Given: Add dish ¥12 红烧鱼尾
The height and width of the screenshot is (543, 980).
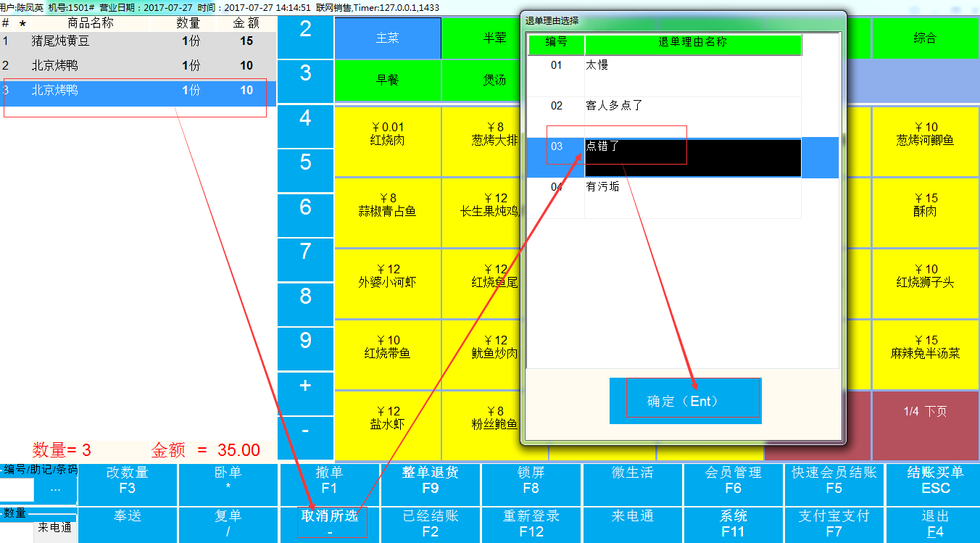Looking at the screenshot, I should click(x=481, y=283).
